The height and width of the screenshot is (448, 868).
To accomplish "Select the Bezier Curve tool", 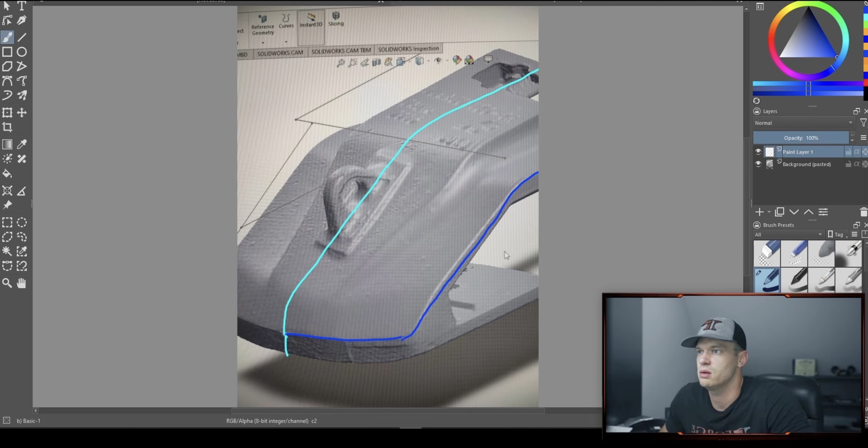I will pyautogui.click(x=7, y=81).
